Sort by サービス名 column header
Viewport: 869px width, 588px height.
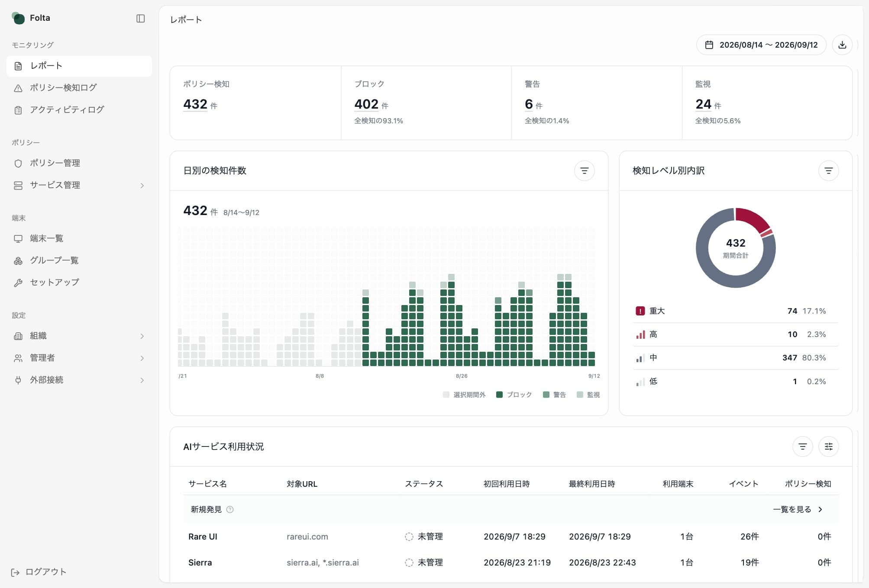tap(207, 484)
